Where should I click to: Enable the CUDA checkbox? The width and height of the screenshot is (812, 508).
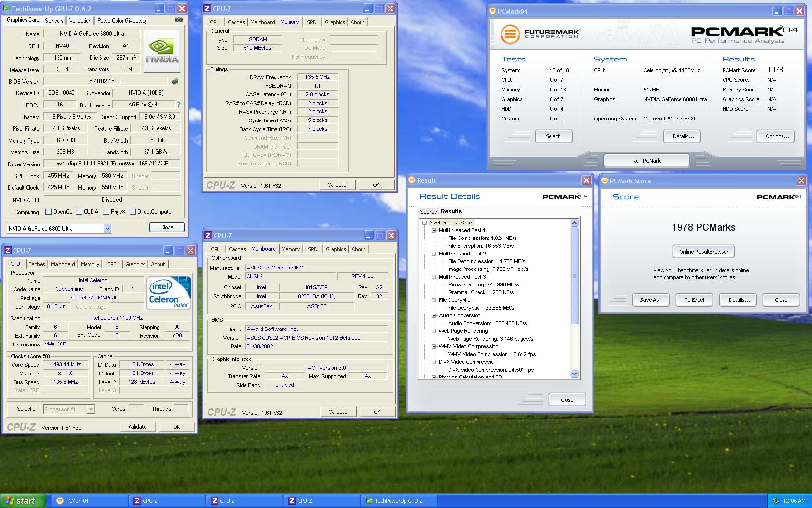tap(79, 211)
